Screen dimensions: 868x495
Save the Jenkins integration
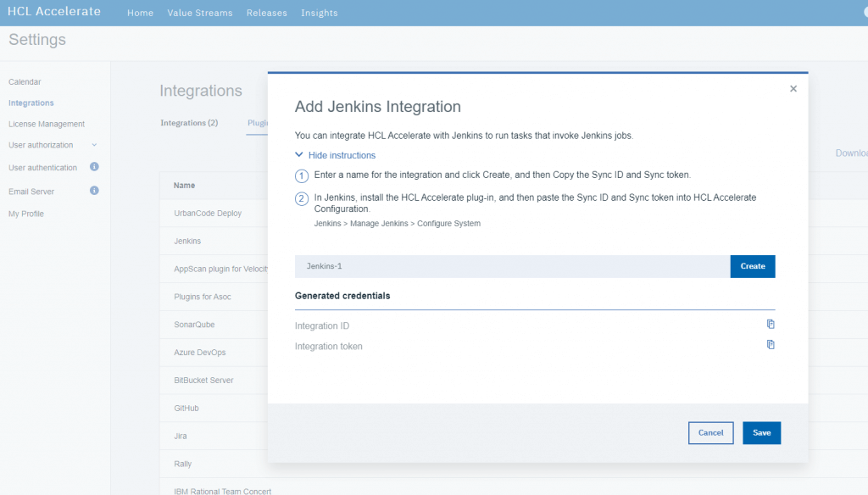[x=761, y=432]
